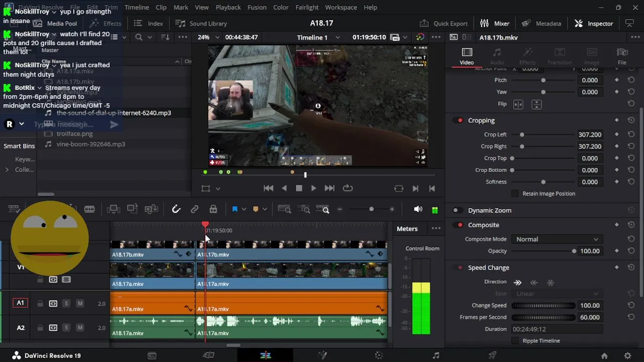Expand the Collections smart bin
This screenshot has height=362, width=644.
point(7,170)
